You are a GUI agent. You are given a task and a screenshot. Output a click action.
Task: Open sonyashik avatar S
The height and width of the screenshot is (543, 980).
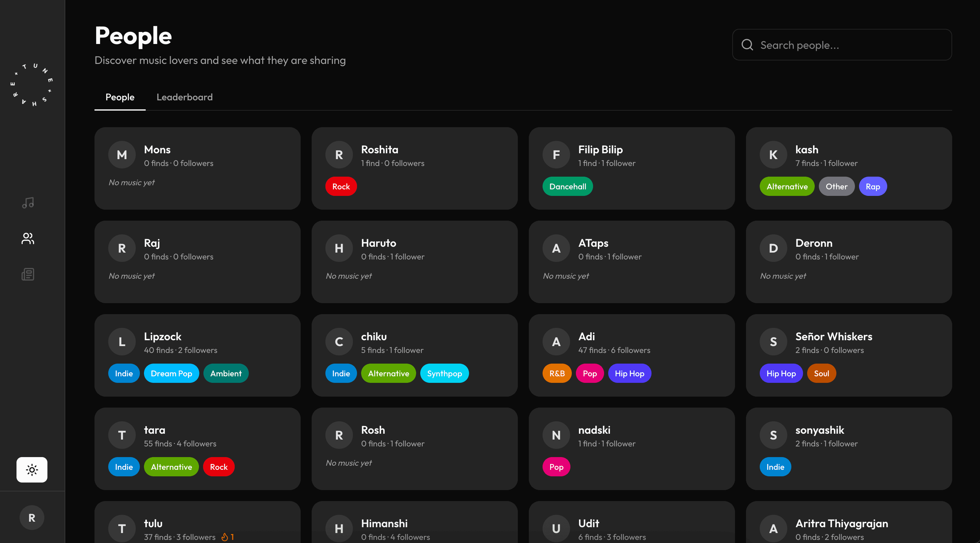[773, 435]
